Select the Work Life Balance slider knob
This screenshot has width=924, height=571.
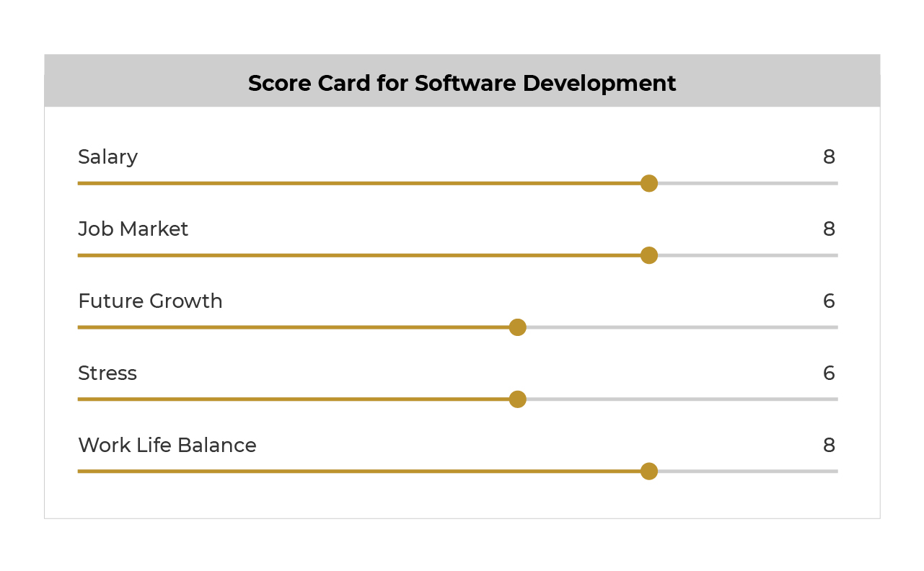[x=649, y=472]
